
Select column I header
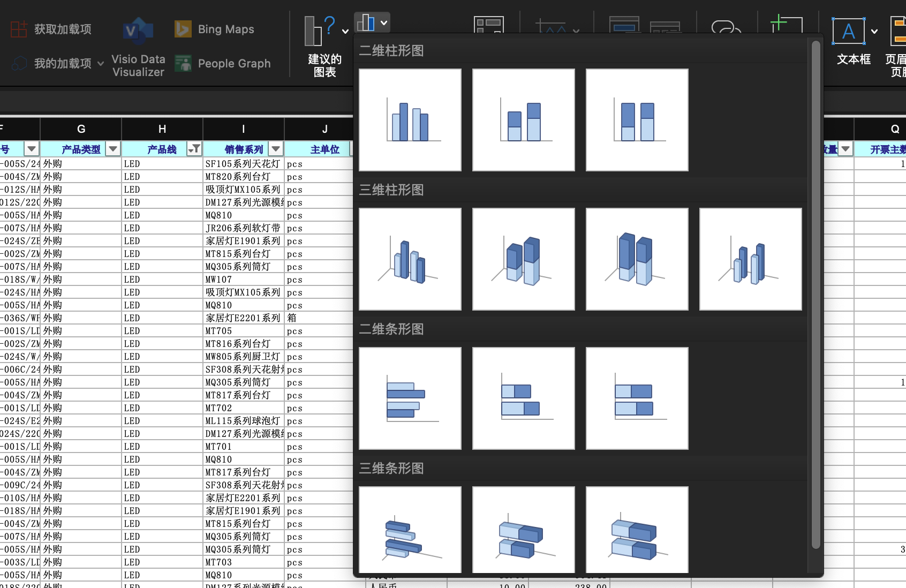point(244,129)
